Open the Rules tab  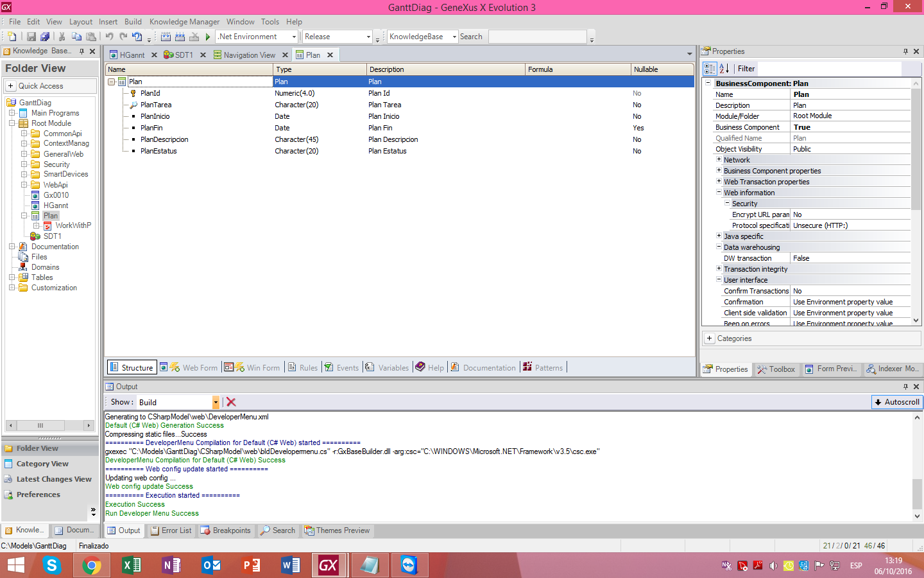click(x=303, y=367)
